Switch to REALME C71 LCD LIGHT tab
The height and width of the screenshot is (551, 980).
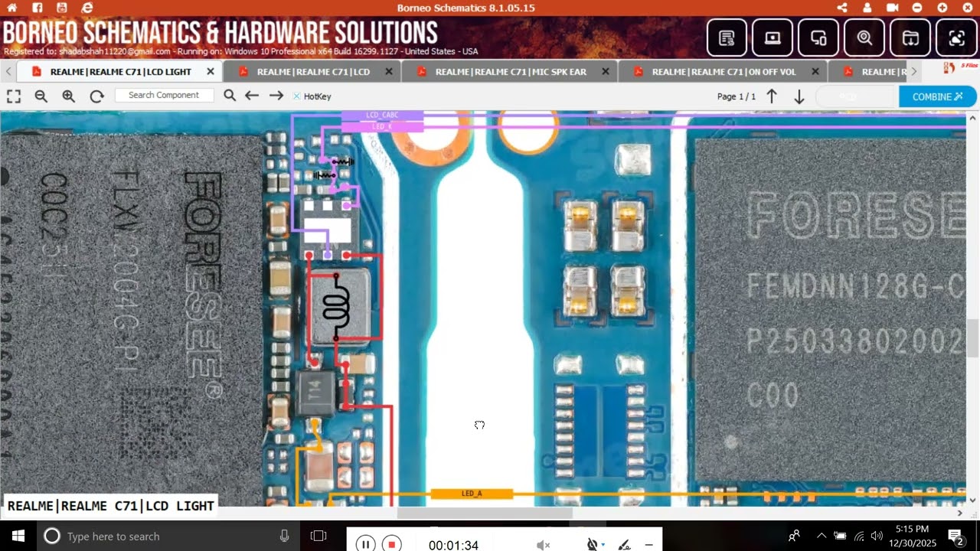pyautogui.click(x=120, y=72)
